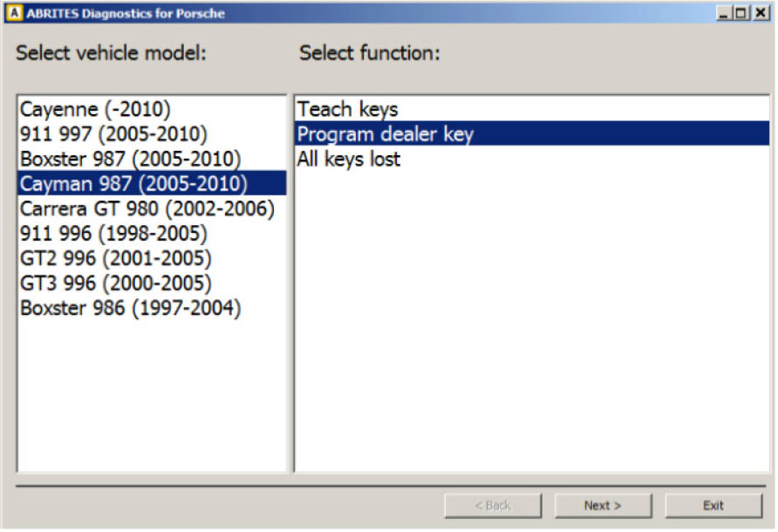The height and width of the screenshot is (532, 778).
Task: Click the Exit button
Action: coord(713,506)
